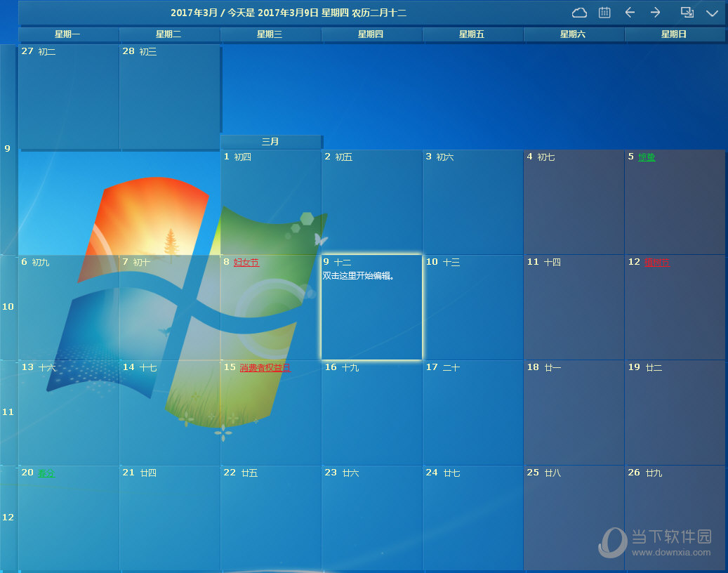Select March 21 廿四 cell
This screenshot has height=573, width=728.
click(169, 518)
